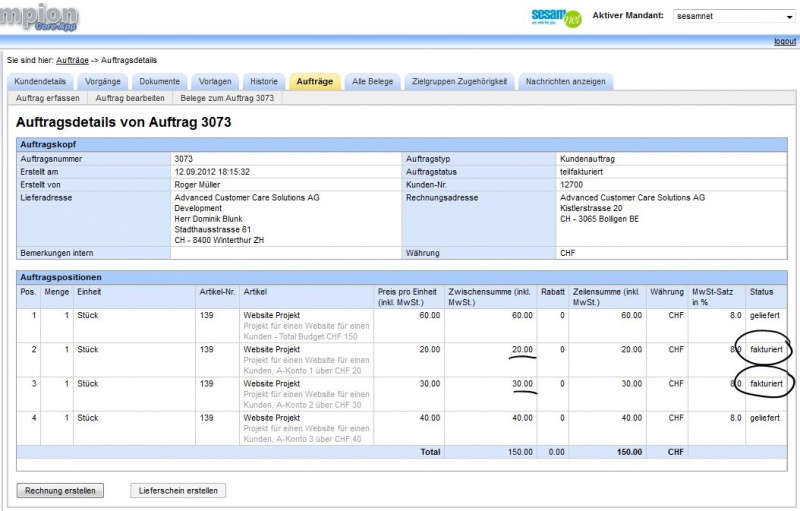Click the Lieferschein erstellen button
800x511 pixels.
click(178, 491)
